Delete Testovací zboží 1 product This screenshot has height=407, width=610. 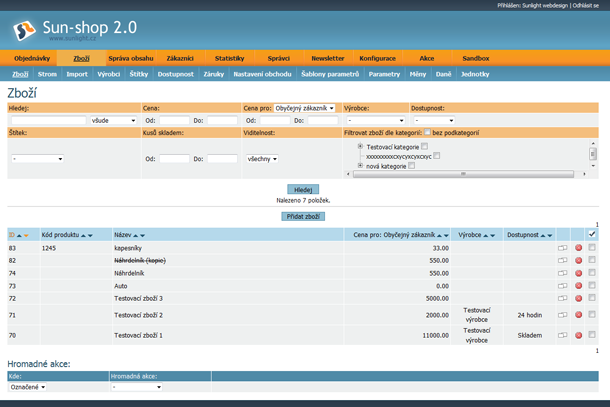(578, 335)
